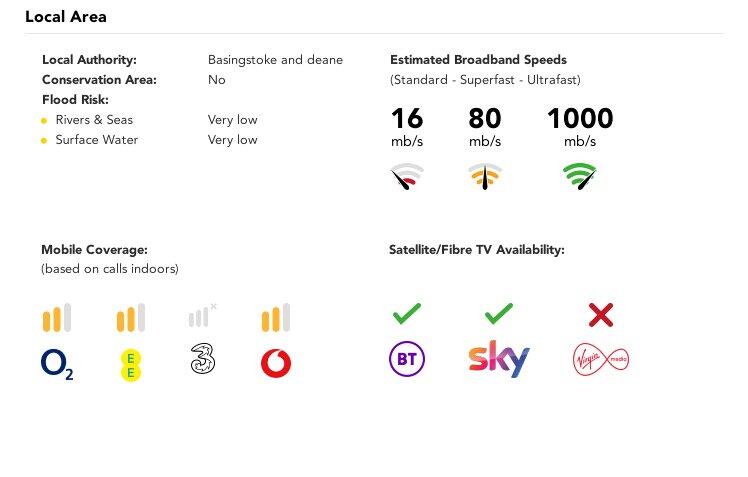Click the red Vodafone logo
Screen dimensions: 748x477
click(x=276, y=363)
